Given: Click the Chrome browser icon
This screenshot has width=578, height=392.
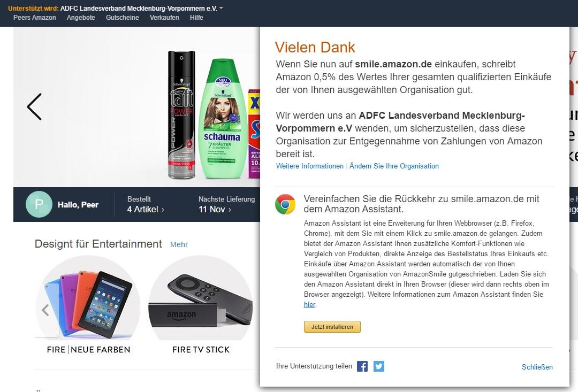Looking at the screenshot, I should tap(285, 204).
